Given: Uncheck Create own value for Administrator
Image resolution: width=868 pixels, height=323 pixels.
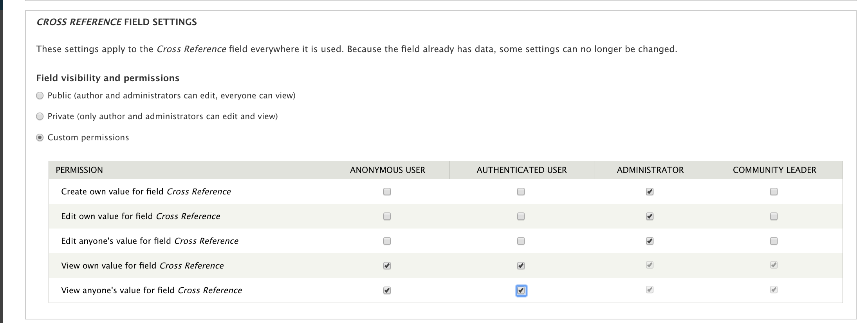Looking at the screenshot, I should tap(650, 192).
